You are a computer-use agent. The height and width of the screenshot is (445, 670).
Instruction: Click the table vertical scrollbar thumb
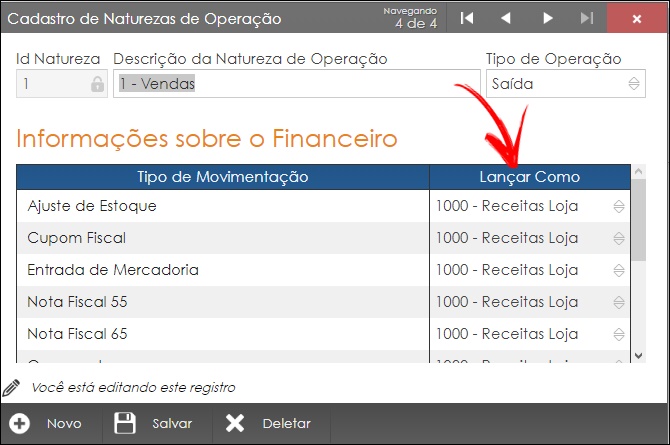click(x=639, y=220)
